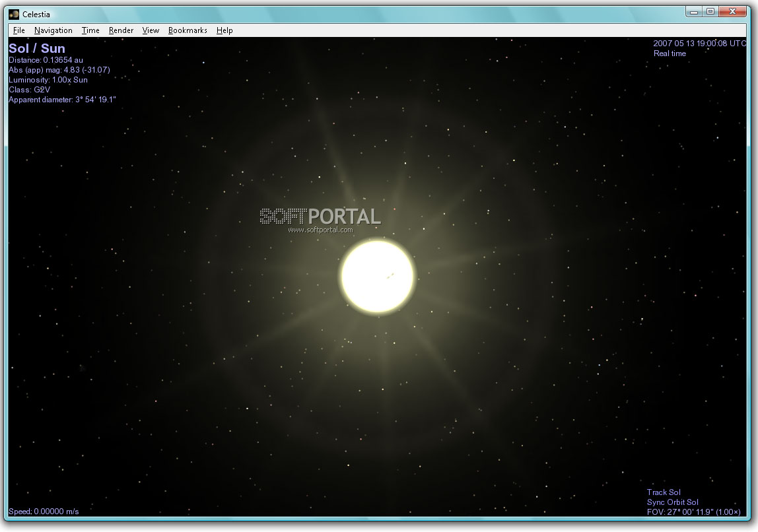Click the Celestia app icon in title bar
The width and height of the screenshot is (758, 532).
14,15
